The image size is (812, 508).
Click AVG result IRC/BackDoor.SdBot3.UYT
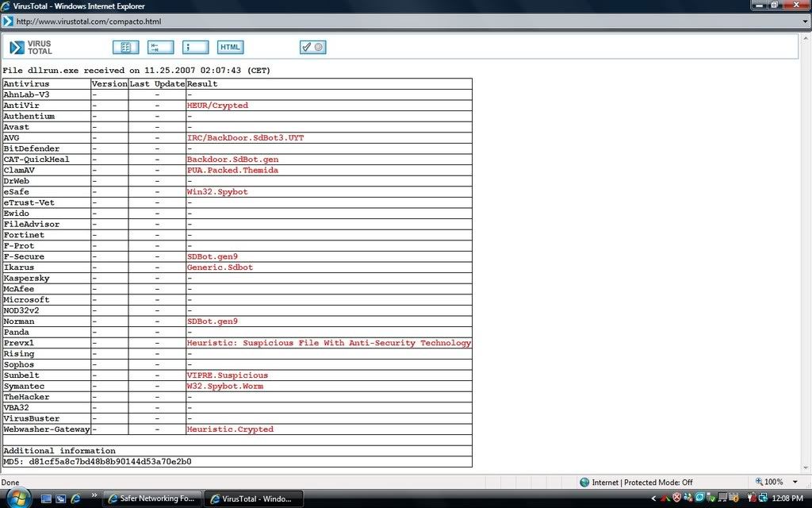[246, 138]
